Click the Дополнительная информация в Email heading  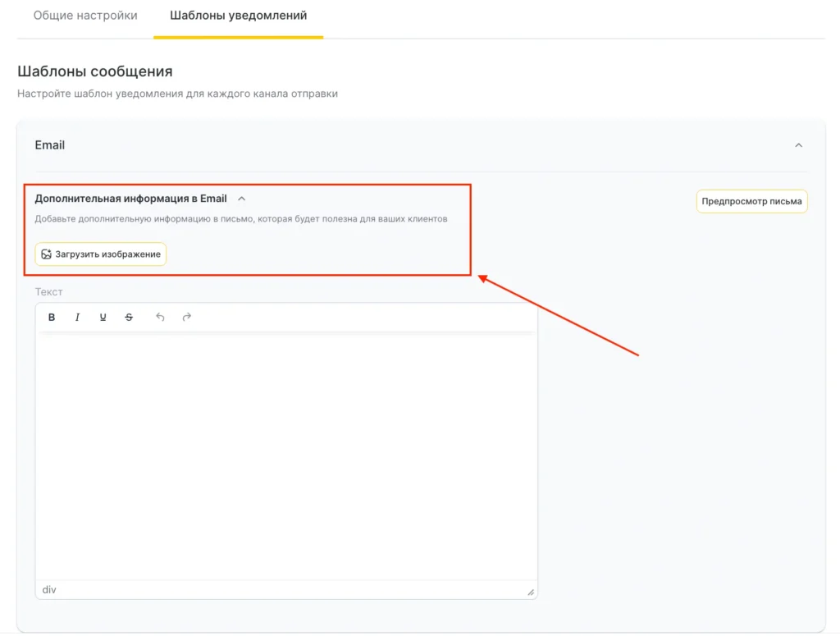130,199
